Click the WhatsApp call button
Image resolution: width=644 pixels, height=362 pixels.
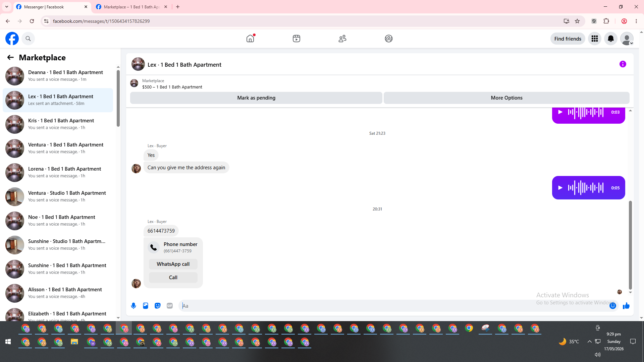(x=173, y=264)
